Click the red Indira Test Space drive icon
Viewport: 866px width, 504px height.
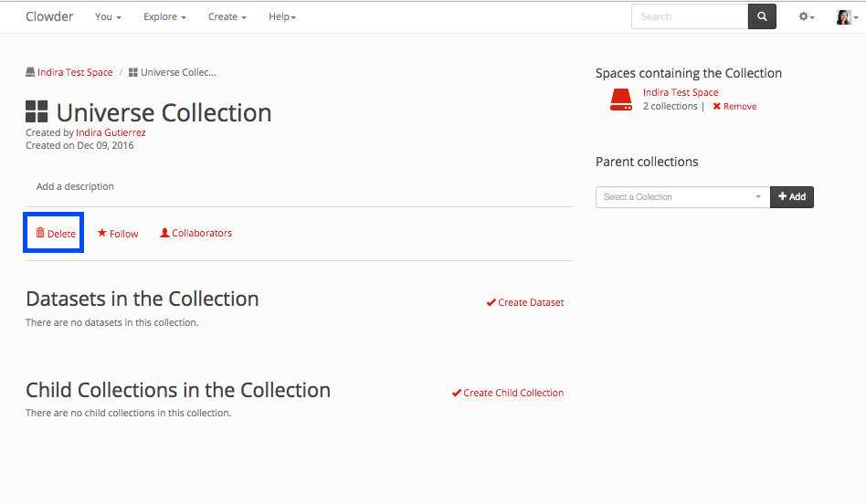(621, 100)
